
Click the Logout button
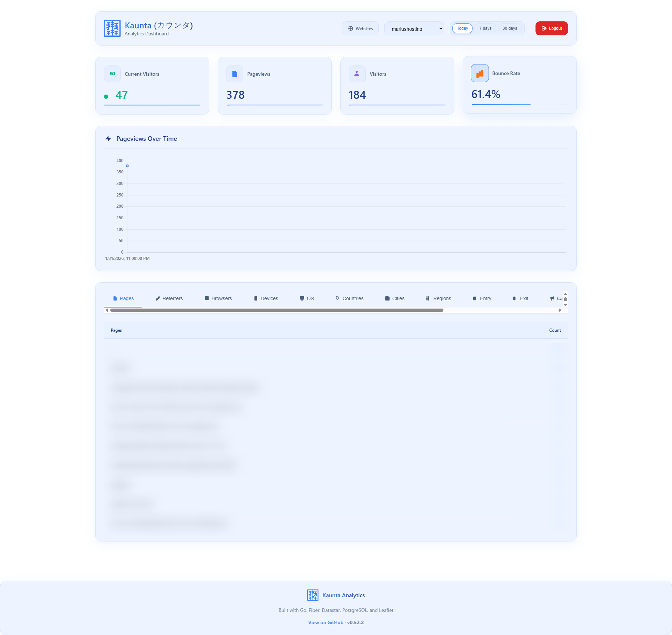point(551,28)
